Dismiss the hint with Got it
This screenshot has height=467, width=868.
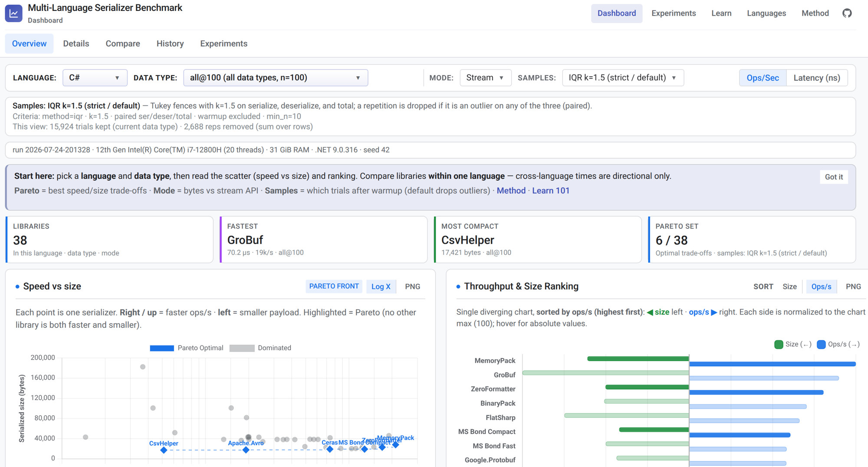tap(834, 177)
